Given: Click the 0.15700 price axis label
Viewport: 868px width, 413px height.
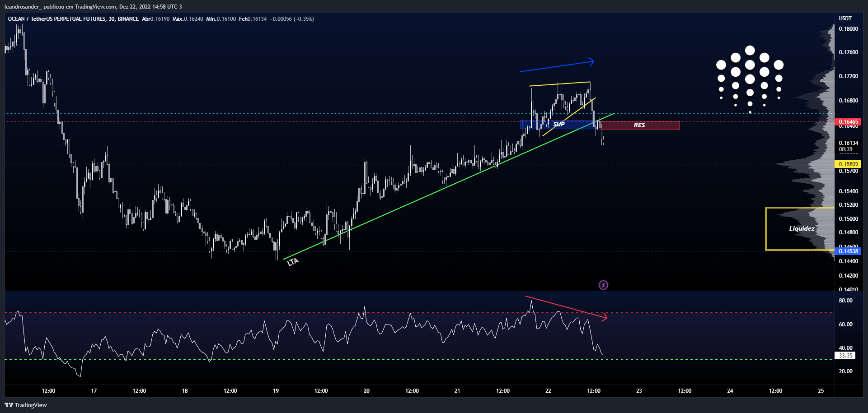Looking at the screenshot, I should click(x=848, y=171).
